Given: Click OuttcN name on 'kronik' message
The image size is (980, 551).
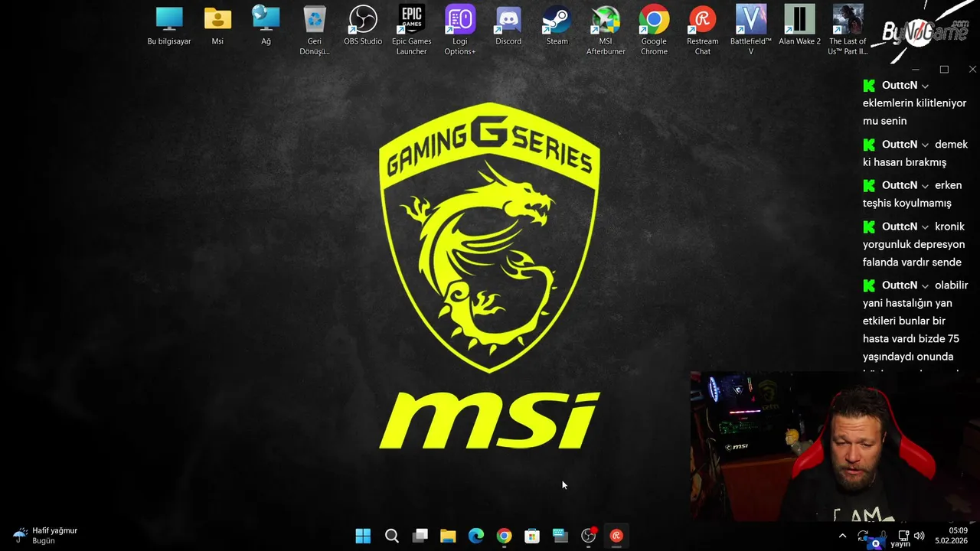Looking at the screenshot, I should 900,227.
